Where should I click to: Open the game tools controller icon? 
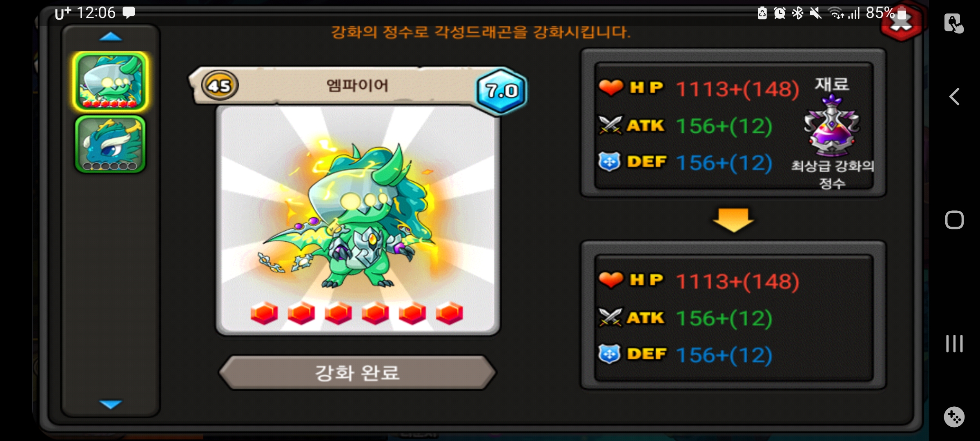tap(954, 417)
